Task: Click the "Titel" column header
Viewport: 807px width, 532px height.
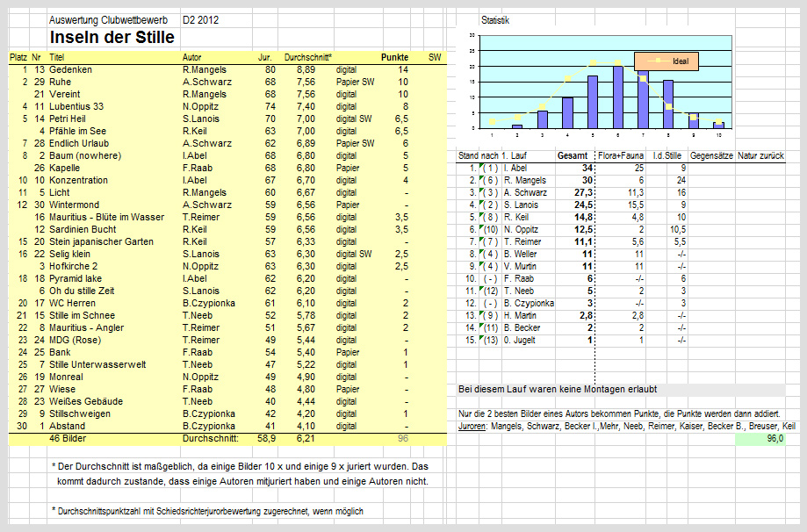Action: coord(56,57)
